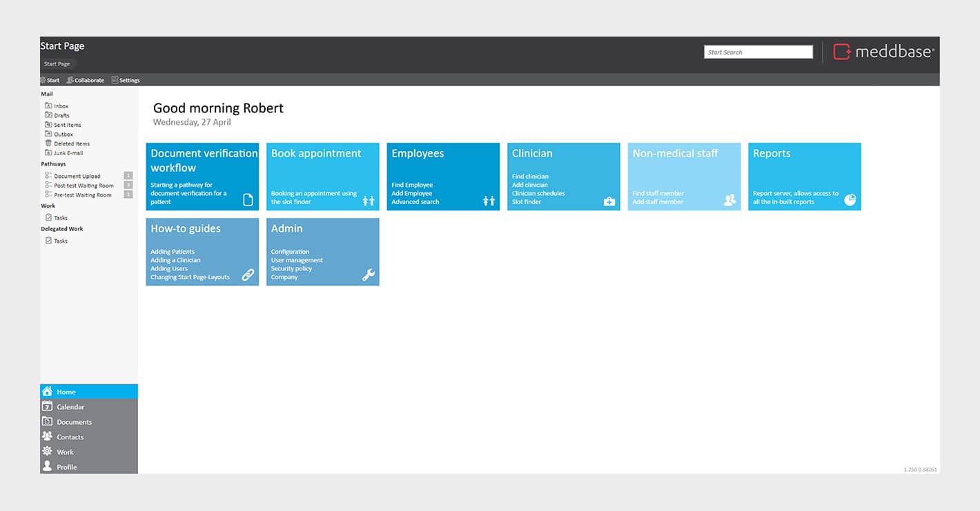This screenshot has width=980, height=511.
Task: Click the Clinician schedules link
Action: 538,194
